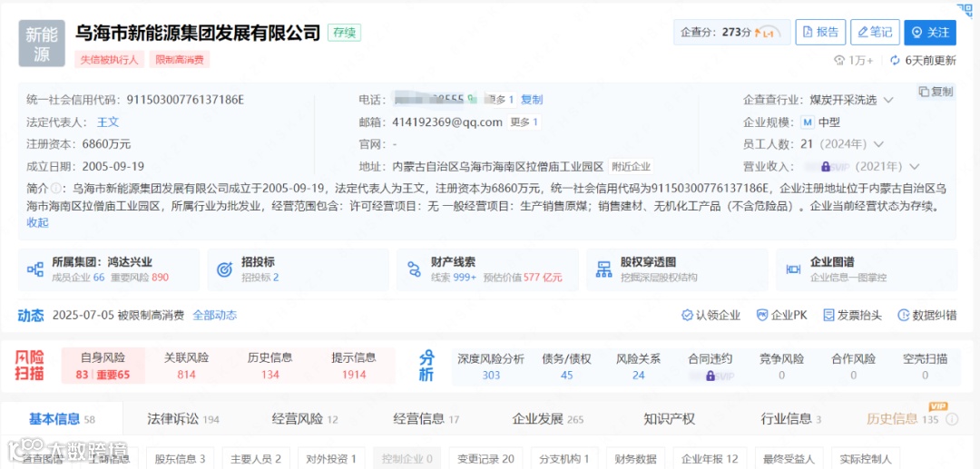Show 更多 1 for the email address

[524, 122]
